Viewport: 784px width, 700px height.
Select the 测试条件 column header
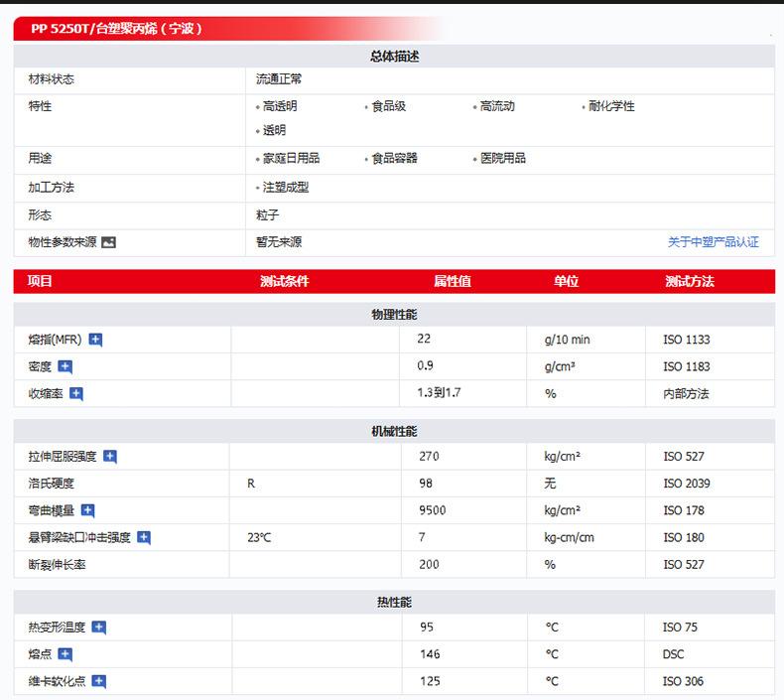coord(284,281)
